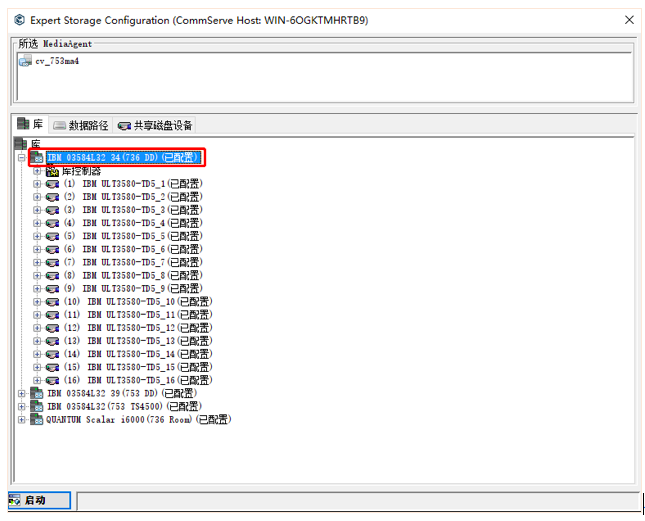Select cv_753ma4 in the MediaAgent list
645x521 pixels.
pyautogui.click(x=57, y=61)
